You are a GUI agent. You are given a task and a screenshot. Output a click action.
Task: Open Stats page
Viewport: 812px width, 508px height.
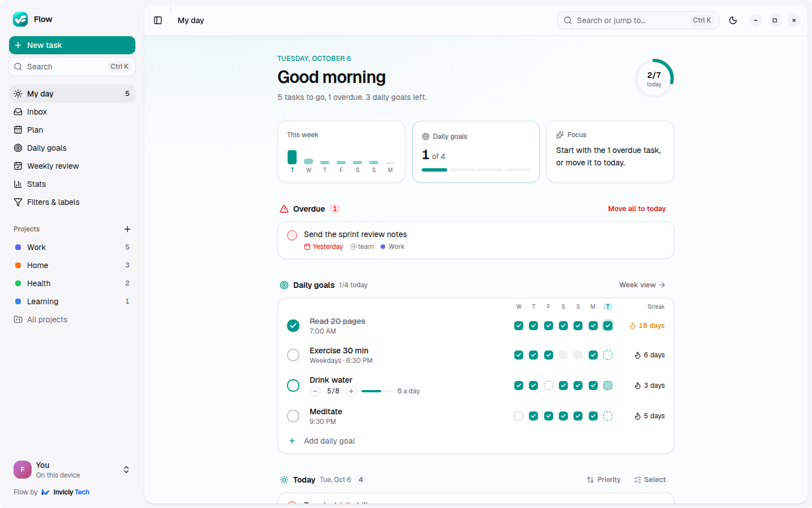[72, 184]
